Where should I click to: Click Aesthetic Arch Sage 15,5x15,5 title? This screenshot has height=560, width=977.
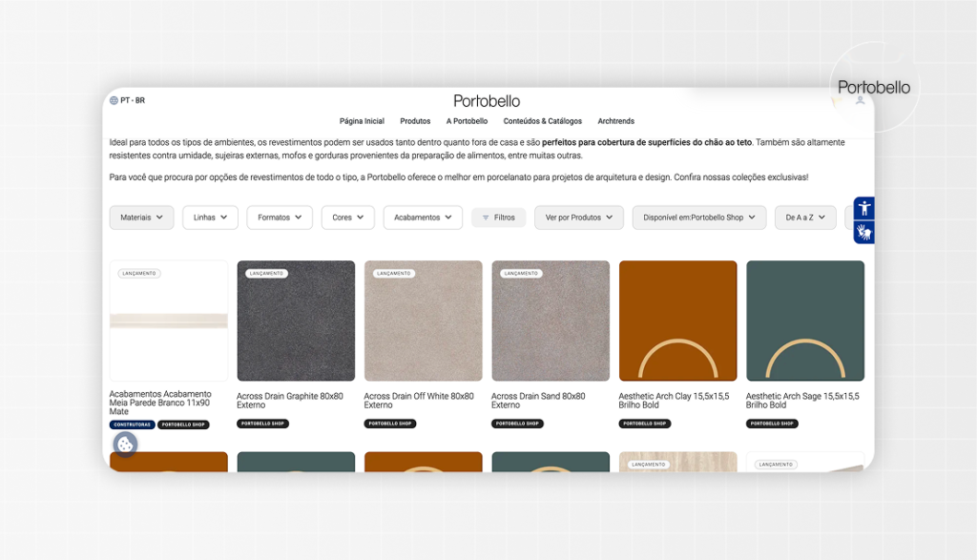[802, 400]
